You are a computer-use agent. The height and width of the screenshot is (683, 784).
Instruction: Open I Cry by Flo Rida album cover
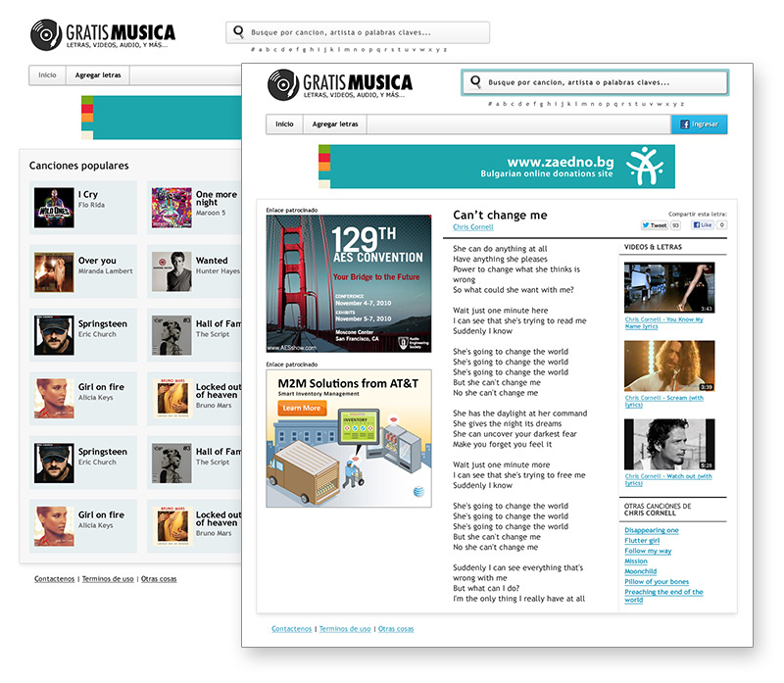coord(54,208)
